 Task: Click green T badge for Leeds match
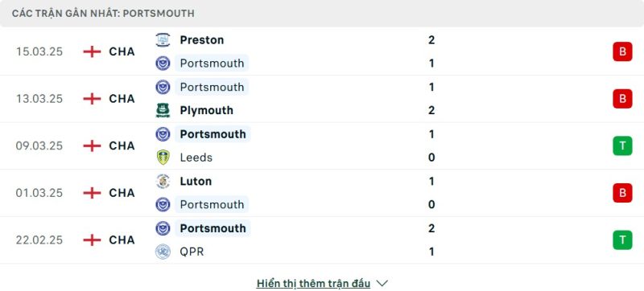pos(622,146)
